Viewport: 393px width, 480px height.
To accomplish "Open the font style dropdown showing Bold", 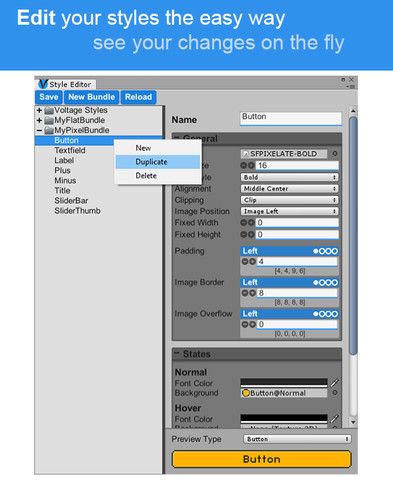I will (289, 177).
